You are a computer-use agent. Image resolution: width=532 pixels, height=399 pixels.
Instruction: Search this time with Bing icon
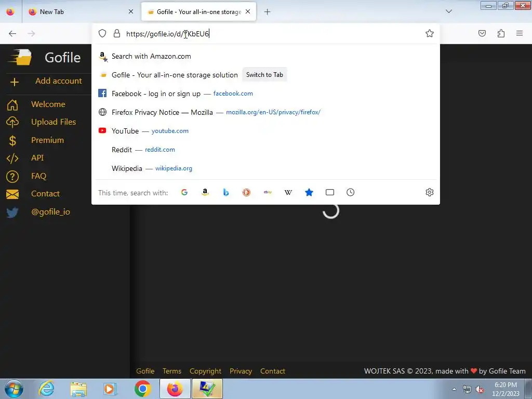226,192
